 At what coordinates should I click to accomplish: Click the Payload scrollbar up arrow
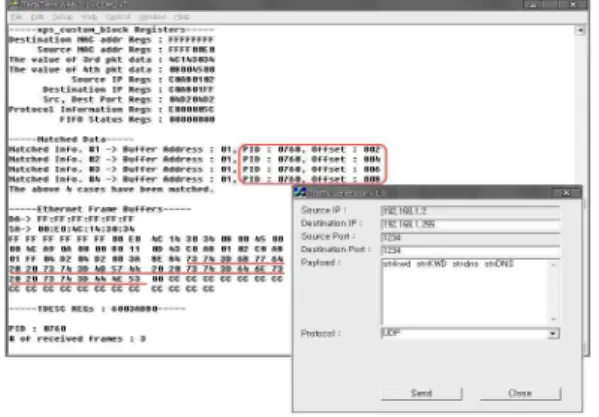click(x=554, y=264)
